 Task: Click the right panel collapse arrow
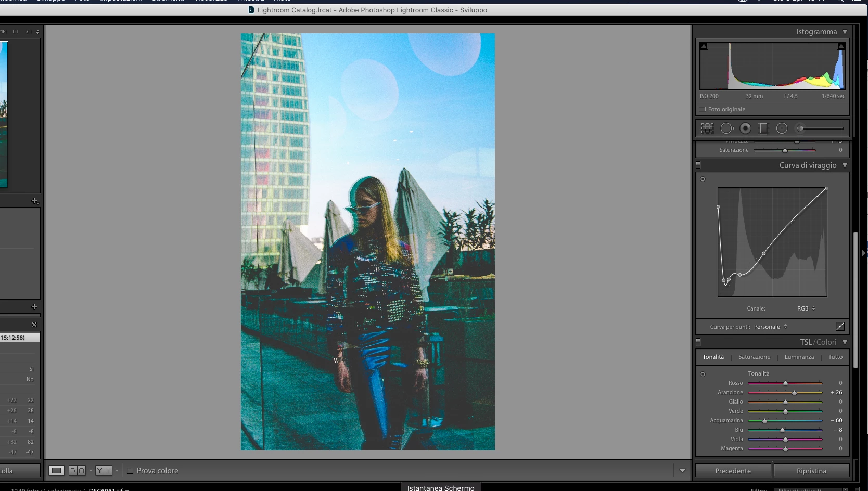(863, 253)
